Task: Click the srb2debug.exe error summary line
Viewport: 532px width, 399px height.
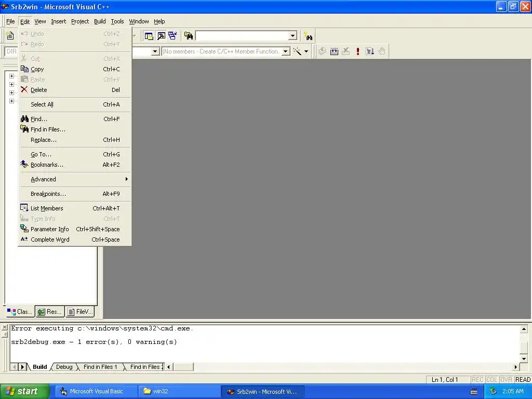Action: coord(94,342)
